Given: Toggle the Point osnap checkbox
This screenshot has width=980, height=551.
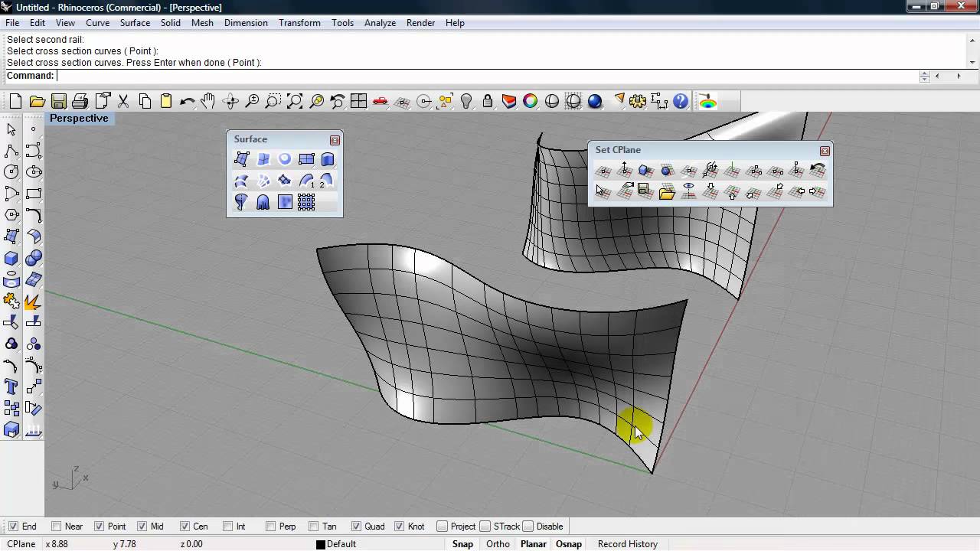Looking at the screenshot, I should [99, 527].
